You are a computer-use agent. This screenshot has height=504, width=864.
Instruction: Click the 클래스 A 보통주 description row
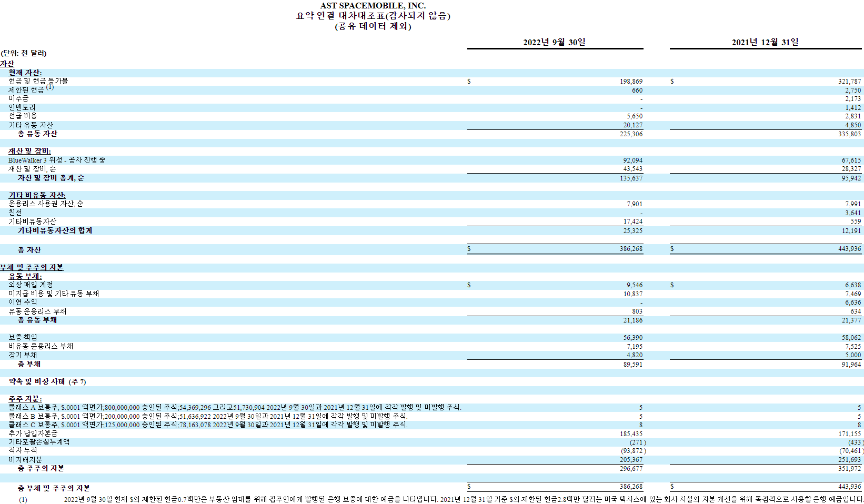point(235,407)
